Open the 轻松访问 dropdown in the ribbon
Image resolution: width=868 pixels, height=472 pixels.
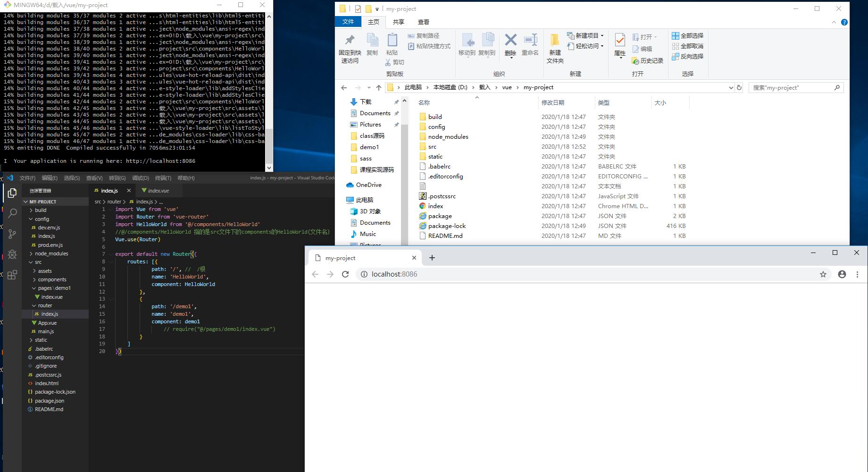[585, 46]
